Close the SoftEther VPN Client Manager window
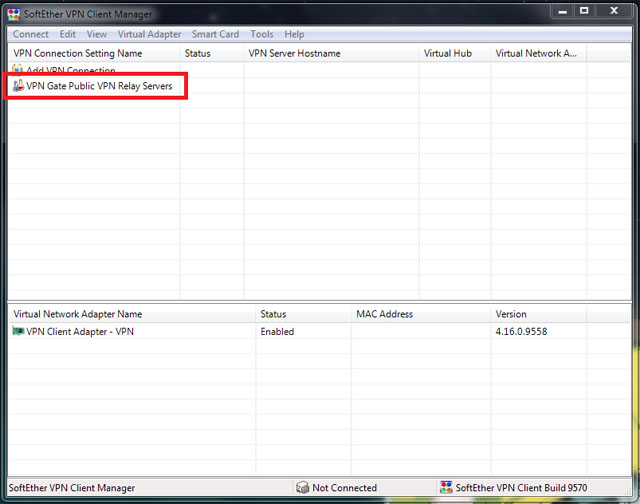Viewport: 640px width, 504px height. click(614, 11)
